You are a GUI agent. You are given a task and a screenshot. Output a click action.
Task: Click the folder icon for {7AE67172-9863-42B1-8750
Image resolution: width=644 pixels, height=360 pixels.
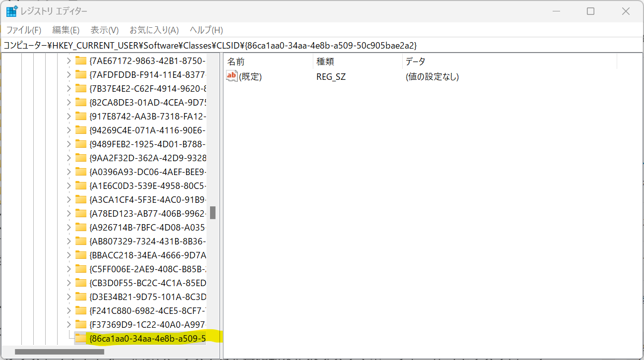pos(81,61)
